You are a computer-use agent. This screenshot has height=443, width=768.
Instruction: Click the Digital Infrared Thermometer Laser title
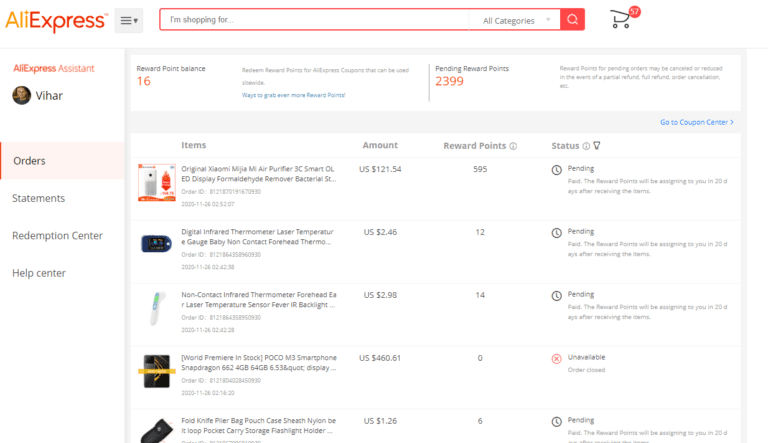pyautogui.click(x=258, y=237)
